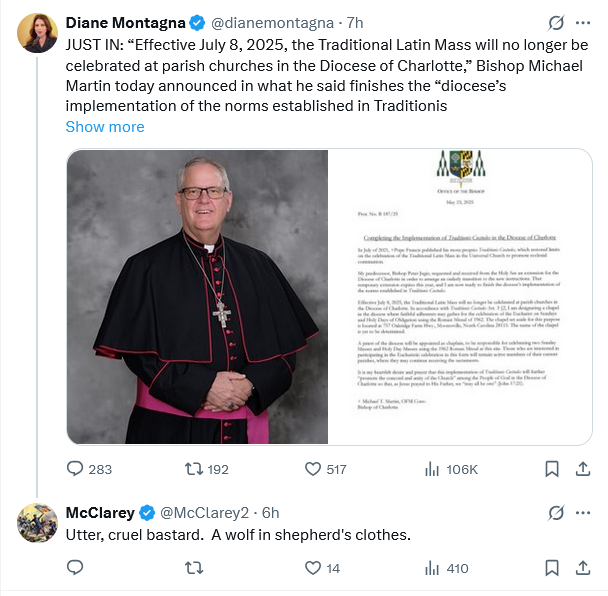The image size is (608, 596).
Task: View analytics showing 106K views
Action: point(433,468)
